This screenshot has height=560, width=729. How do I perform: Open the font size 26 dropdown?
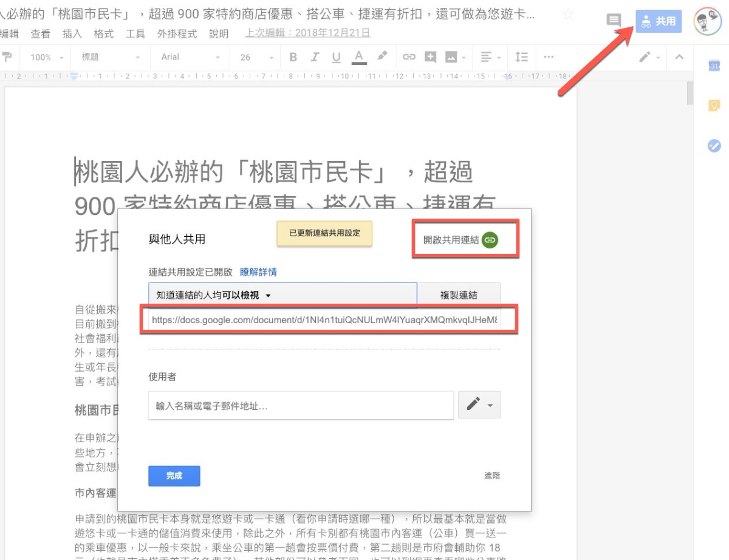(257, 57)
